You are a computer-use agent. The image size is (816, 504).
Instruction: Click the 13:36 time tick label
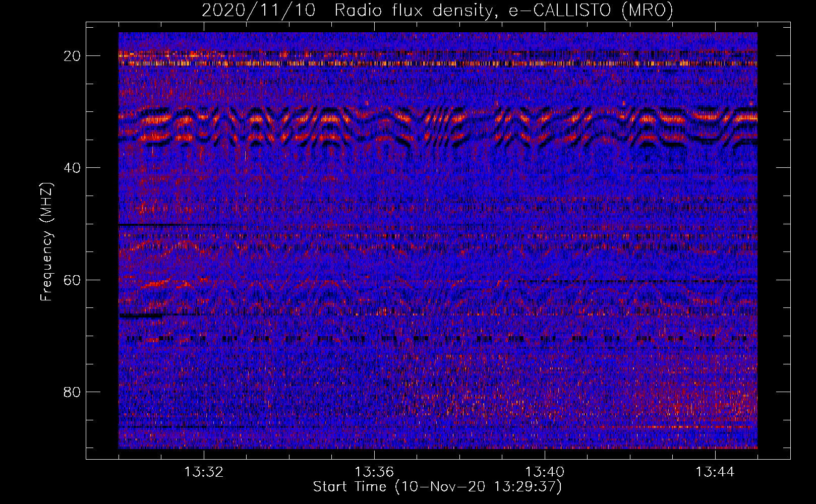374,472
